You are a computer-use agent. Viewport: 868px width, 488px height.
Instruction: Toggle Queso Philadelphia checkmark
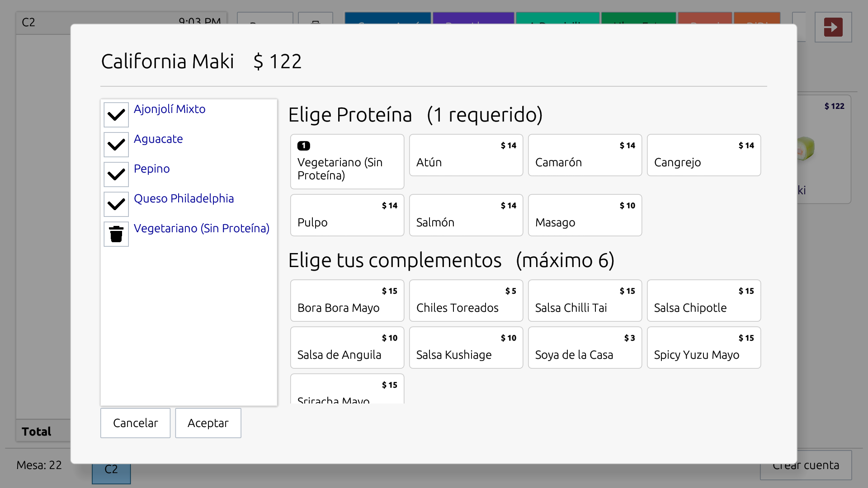point(116,204)
